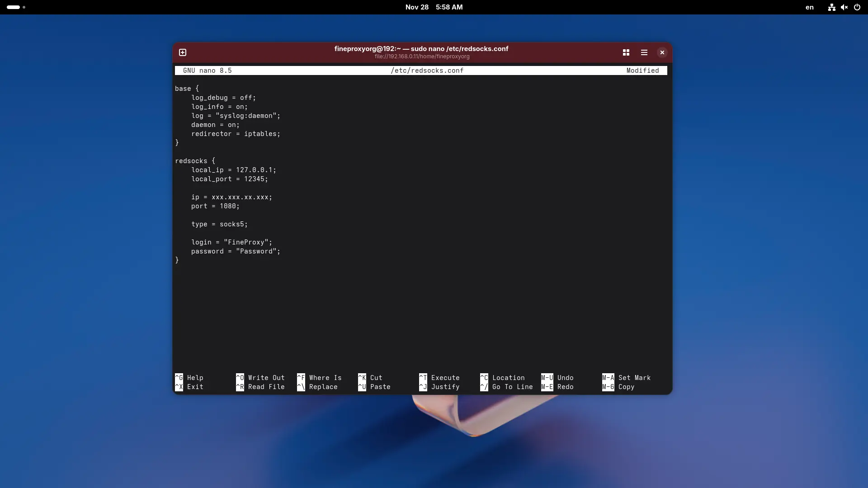The width and height of the screenshot is (868, 488).
Task: Place cursor on 'log = "syslog:daemon";' line
Action: point(236,116)
